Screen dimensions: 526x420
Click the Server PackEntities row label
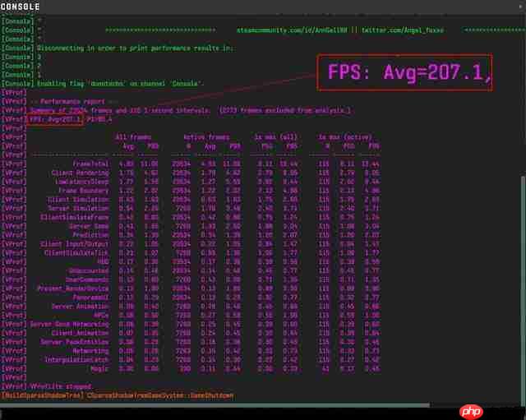coord(75,342)
